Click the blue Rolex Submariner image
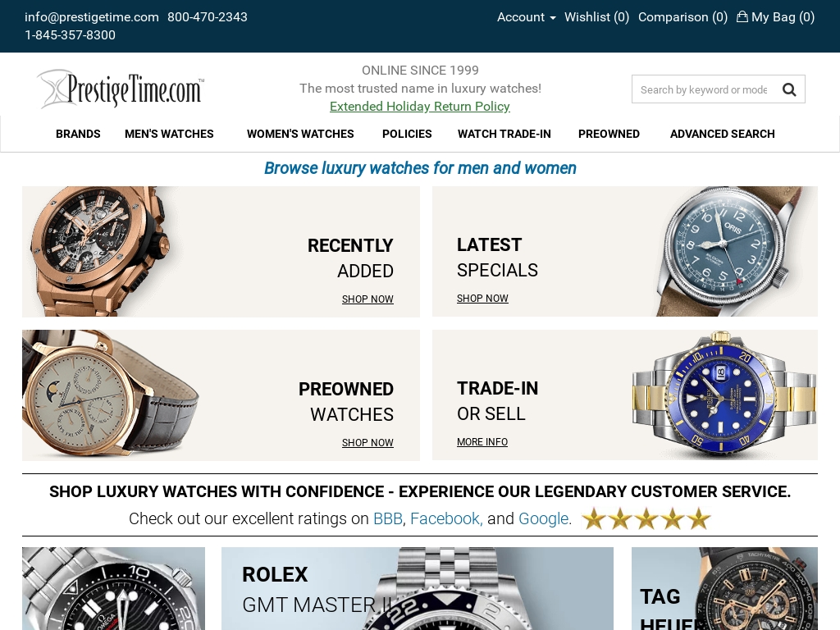840x630 pixels. [x=724, y=395]
